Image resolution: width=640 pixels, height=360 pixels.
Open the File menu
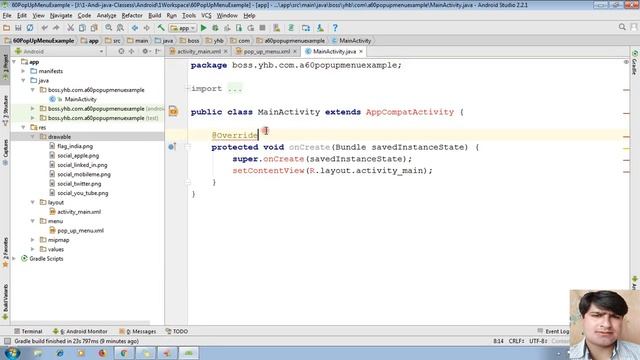[x=7, y=16]
